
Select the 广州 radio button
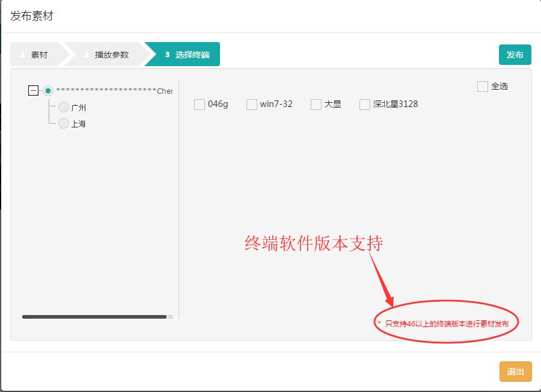tap(63, 107)
